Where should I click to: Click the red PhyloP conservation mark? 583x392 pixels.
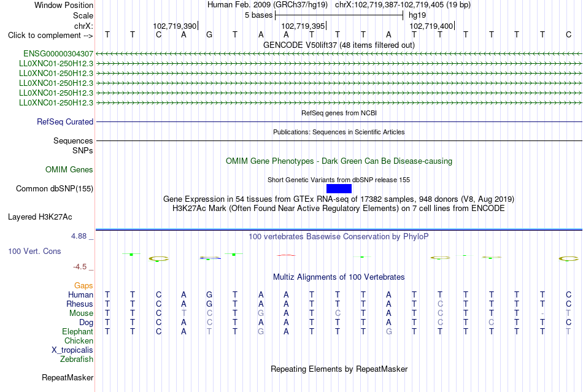click(x=287, y=255)
